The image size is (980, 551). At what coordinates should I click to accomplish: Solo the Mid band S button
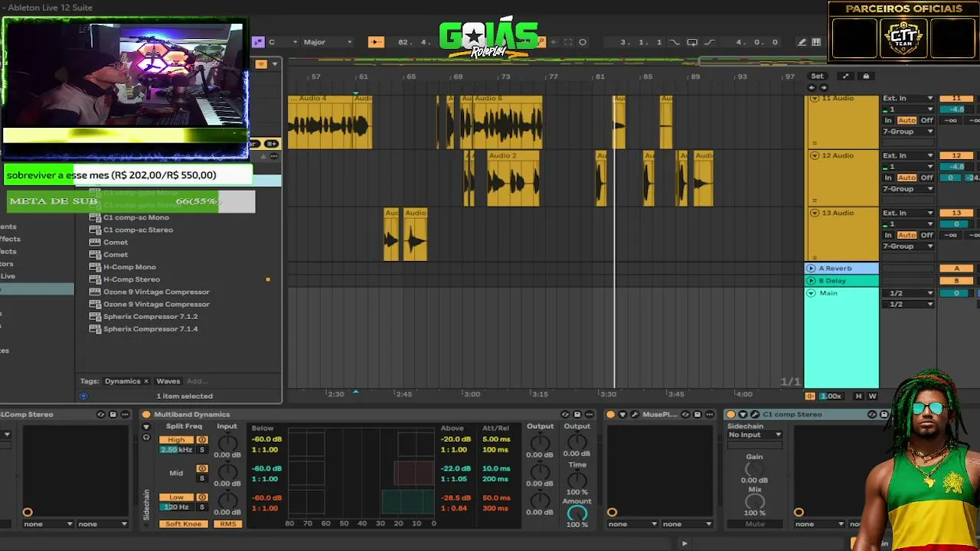202,478
